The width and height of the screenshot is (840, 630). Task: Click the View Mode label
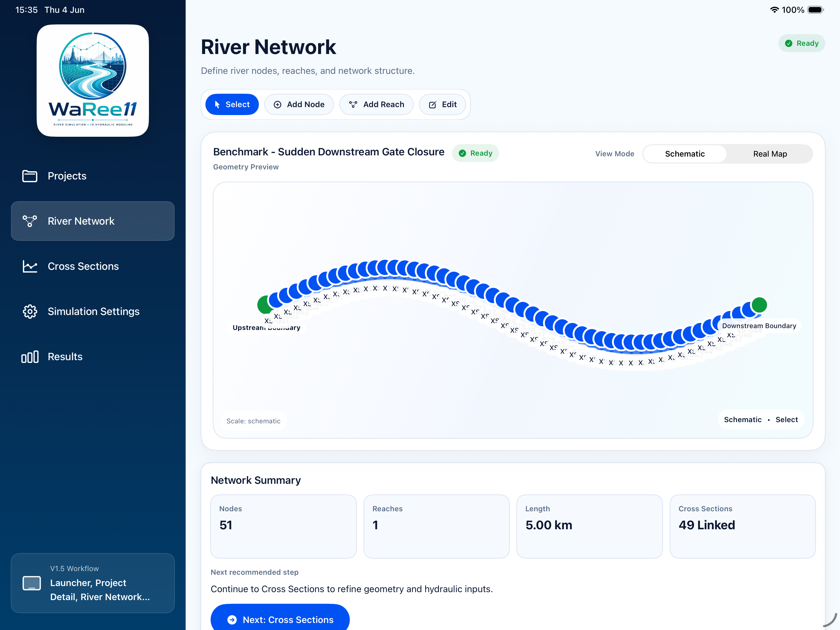[614, 154]
